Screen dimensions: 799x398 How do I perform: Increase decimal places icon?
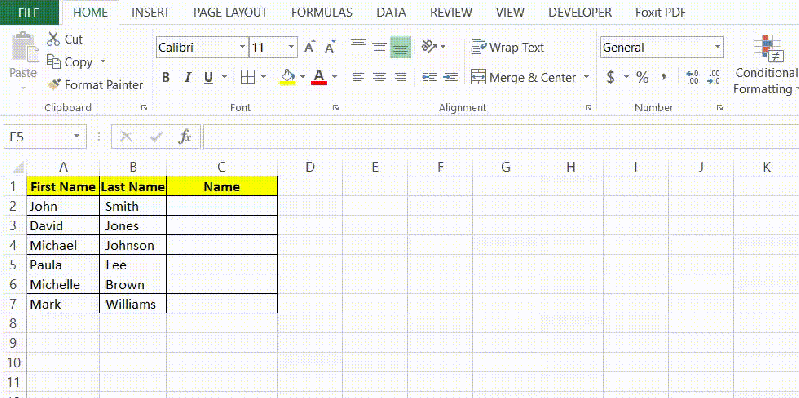[693, 77]
